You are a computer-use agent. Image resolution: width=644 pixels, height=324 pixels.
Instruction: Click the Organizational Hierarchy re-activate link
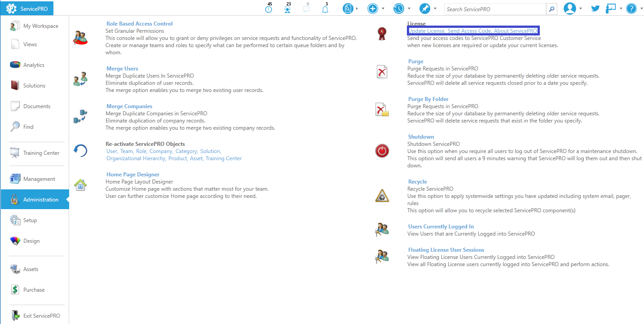pyautogui.click(x=136, y=158)
